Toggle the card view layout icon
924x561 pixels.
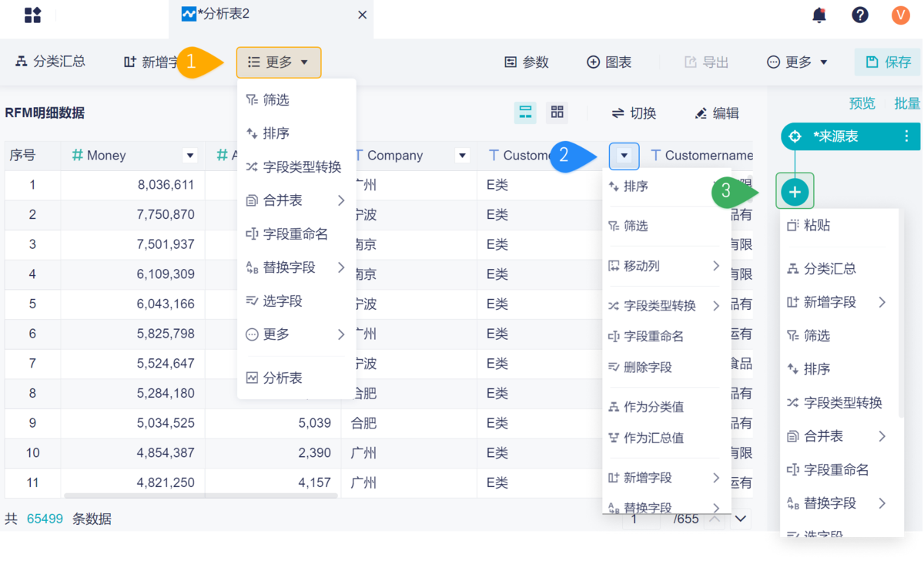(x=557, y=113)
